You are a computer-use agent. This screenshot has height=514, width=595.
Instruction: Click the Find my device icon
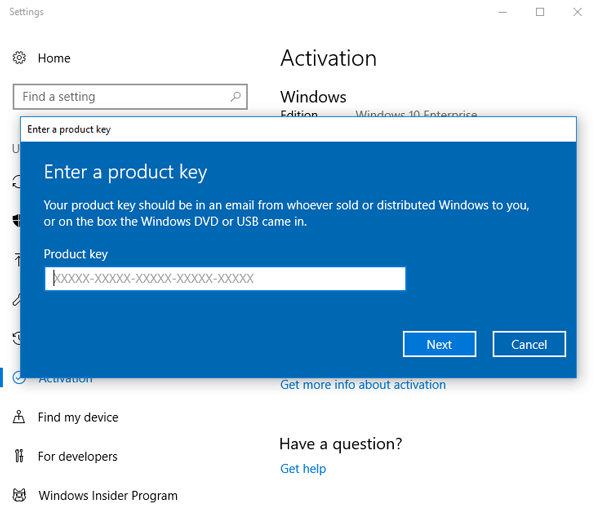coord(19,417)
